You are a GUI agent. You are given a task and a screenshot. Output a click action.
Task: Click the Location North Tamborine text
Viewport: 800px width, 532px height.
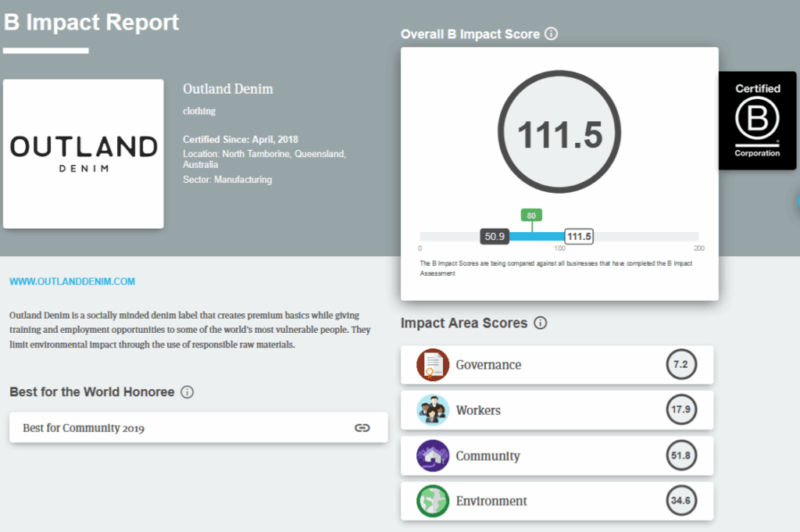point(264,159)
